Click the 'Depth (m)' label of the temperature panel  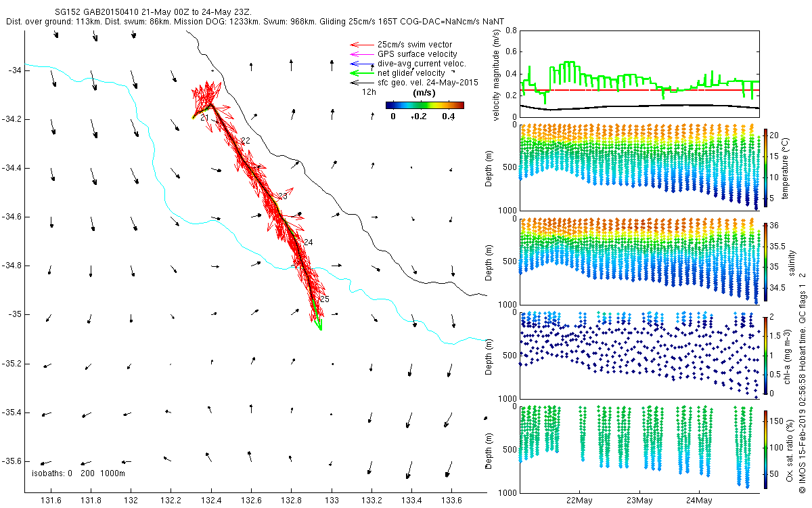pos(490,167)
